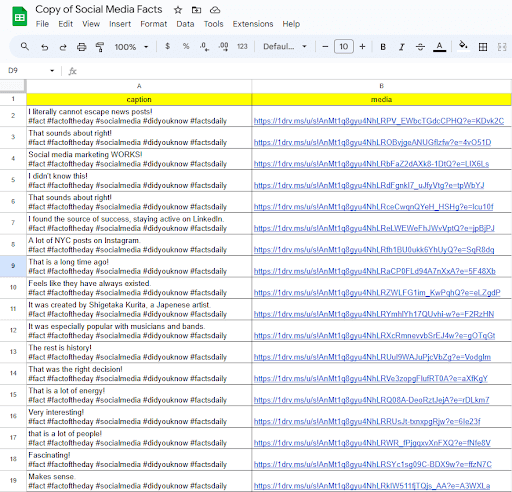Open the media link in row 16

[x=367, y=422]
